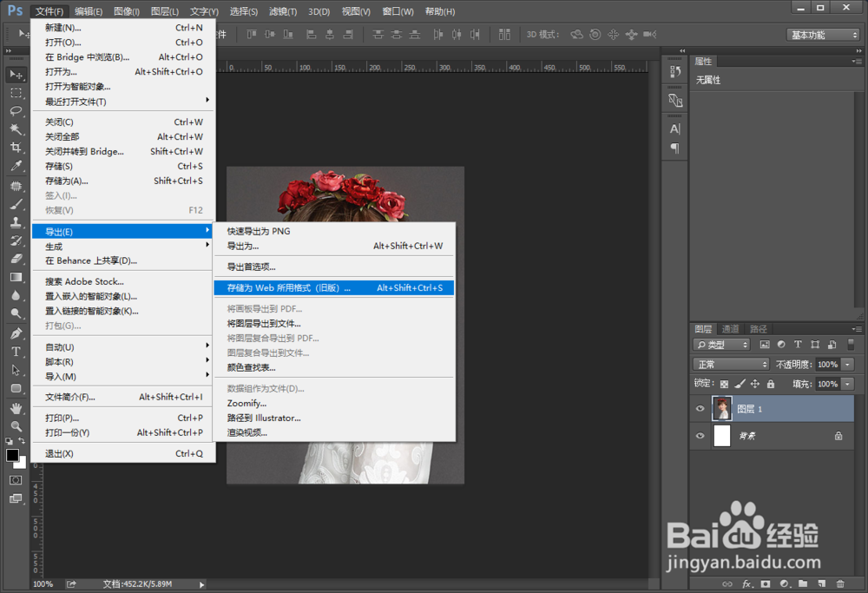
Task: Open the 正常 blend mode dropdown
Action: click(x=731, y=365)
